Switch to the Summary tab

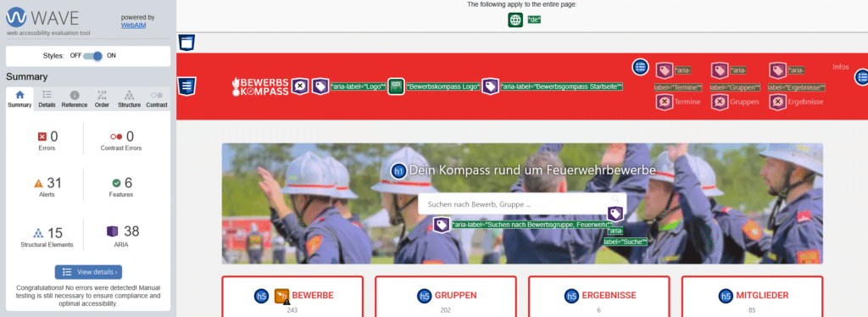coord(20,99)
